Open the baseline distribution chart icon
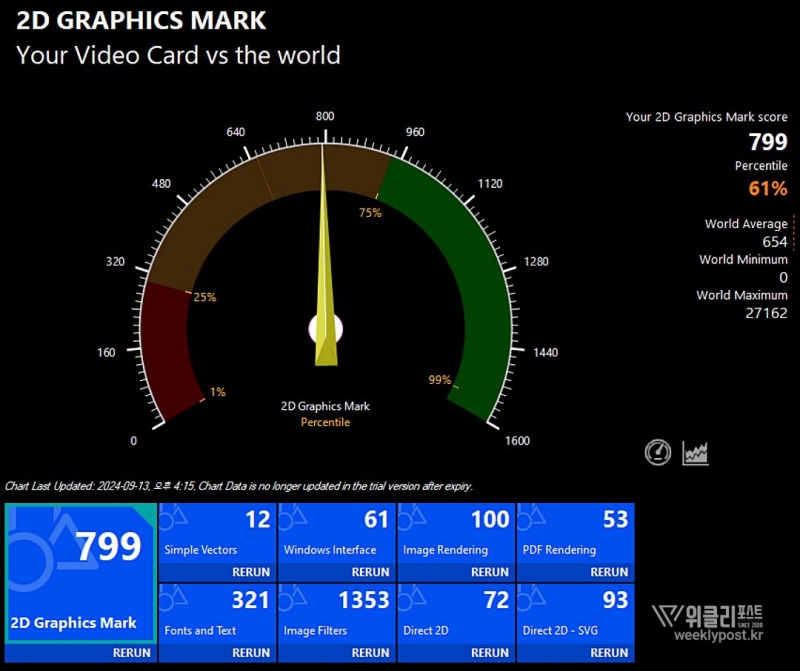 point(695,453)
